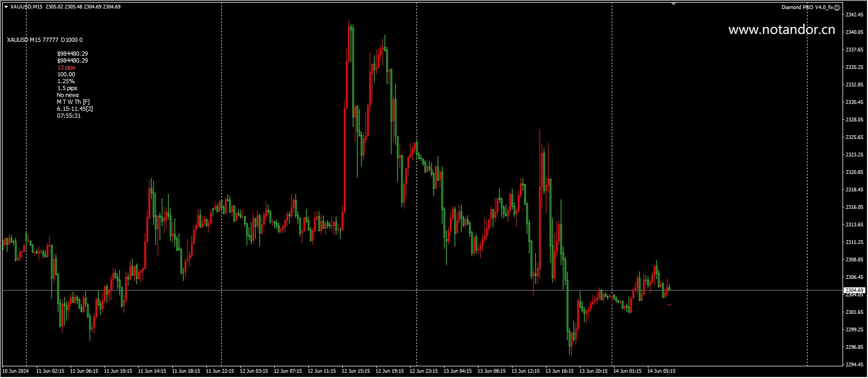
Task: Click the 07:55:31 countdown timer
Action: (69, 116)
